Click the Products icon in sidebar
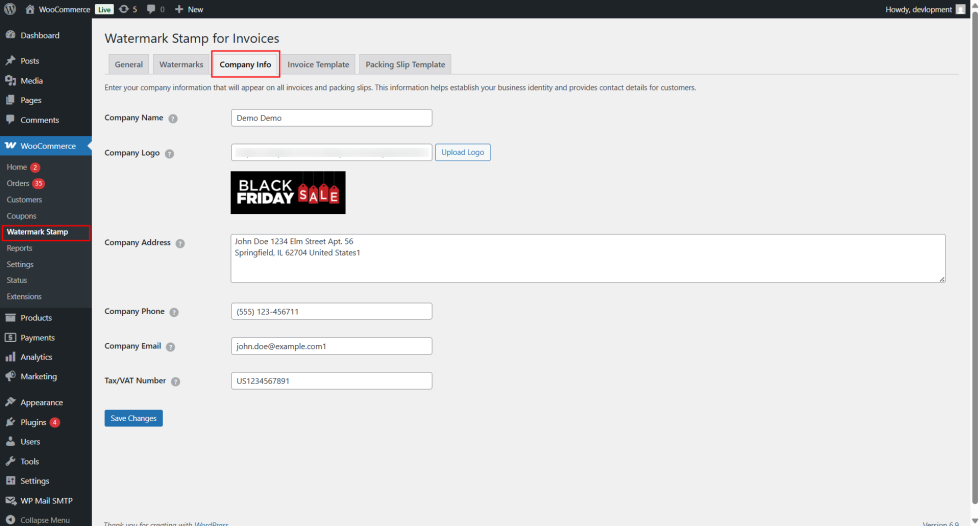This screenshot has width=980, height=526. point(10,317)
